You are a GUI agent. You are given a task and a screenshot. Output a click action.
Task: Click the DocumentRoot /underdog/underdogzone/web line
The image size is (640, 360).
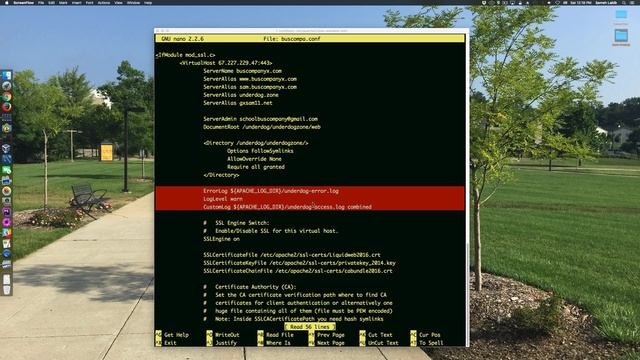[x=262, y=127]
